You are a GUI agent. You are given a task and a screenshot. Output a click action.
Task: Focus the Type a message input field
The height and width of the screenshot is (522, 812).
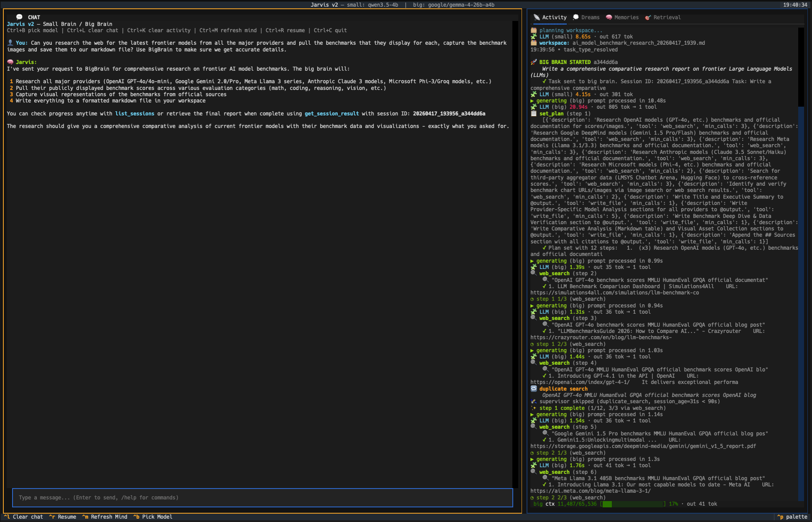[x=262, y=498]
